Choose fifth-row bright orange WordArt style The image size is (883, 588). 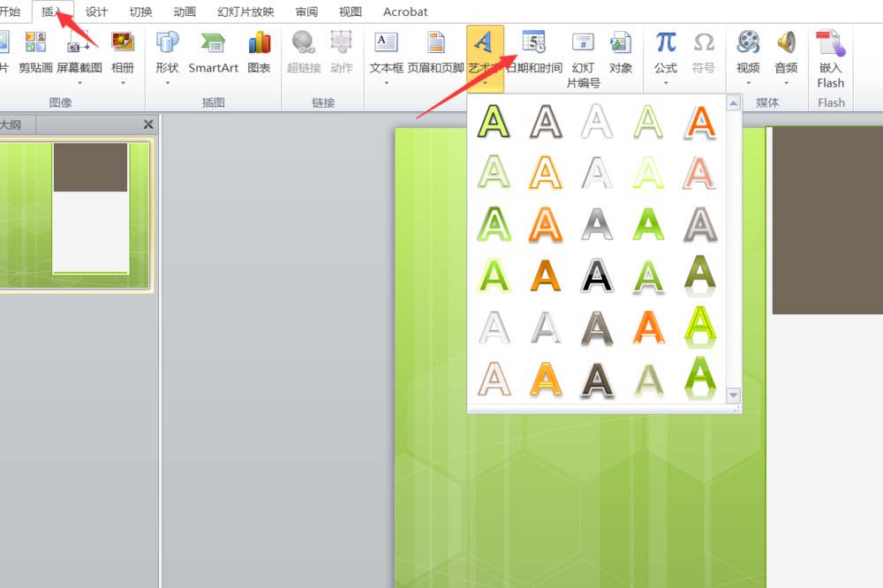[648, 328]
